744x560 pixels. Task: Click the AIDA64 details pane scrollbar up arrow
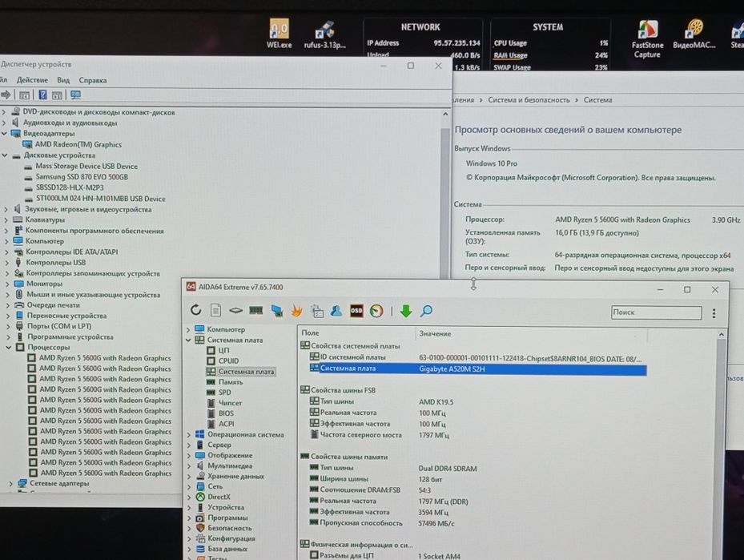click(722, 334)
